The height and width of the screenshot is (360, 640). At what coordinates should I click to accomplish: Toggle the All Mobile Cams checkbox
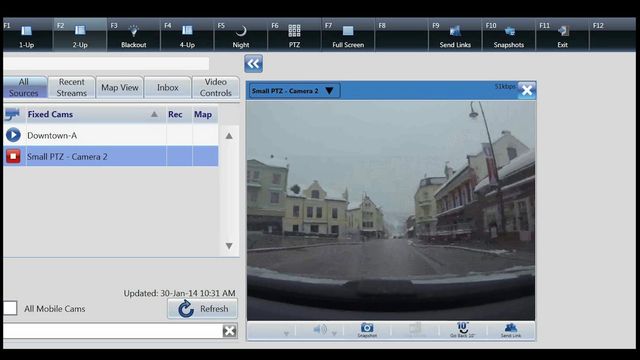coord(10,308)
